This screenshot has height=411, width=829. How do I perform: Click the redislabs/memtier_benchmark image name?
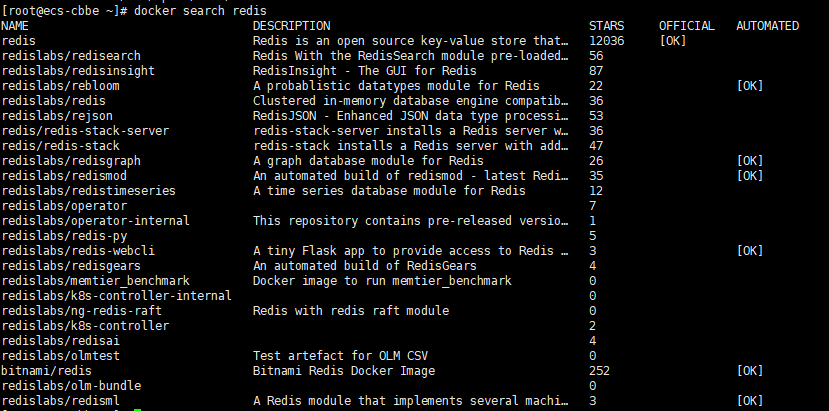click(x=95, y=281)
